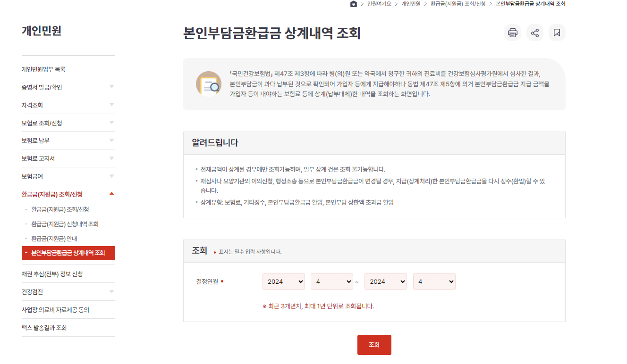627x364 pixels.
Task: Open the ending year dropdown
Action: 386,281
